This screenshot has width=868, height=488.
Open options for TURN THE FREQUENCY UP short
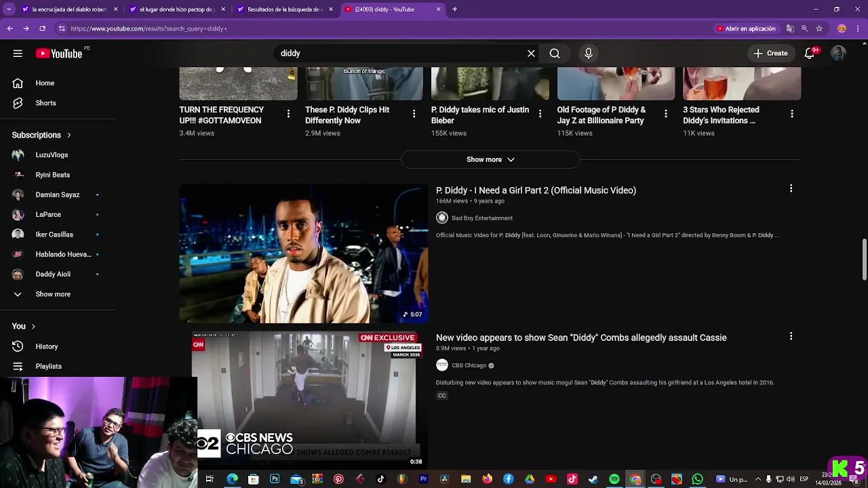(x=288, y=114)
